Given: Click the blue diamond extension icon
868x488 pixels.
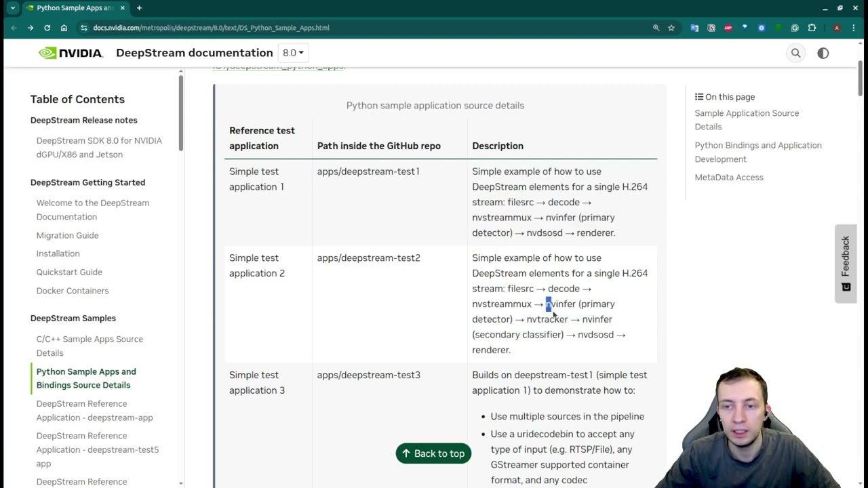Looking at the screenshot, I should point(745,28).
